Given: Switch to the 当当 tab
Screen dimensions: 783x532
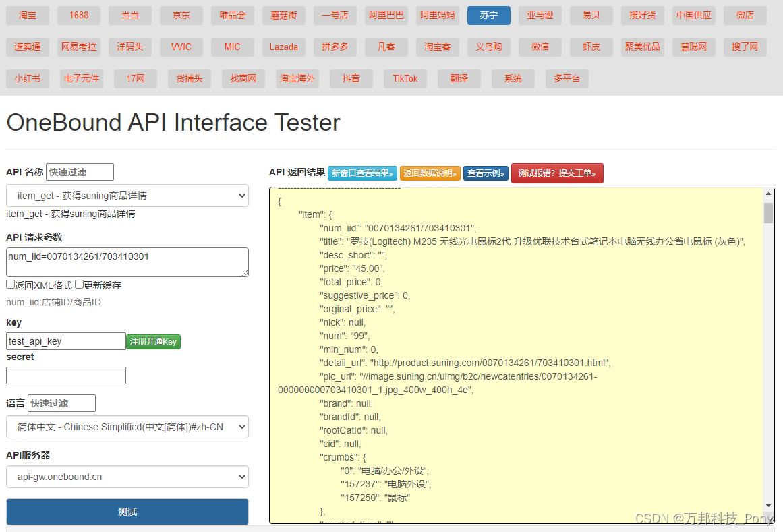Looking at the screenshot, I should 130,16.
